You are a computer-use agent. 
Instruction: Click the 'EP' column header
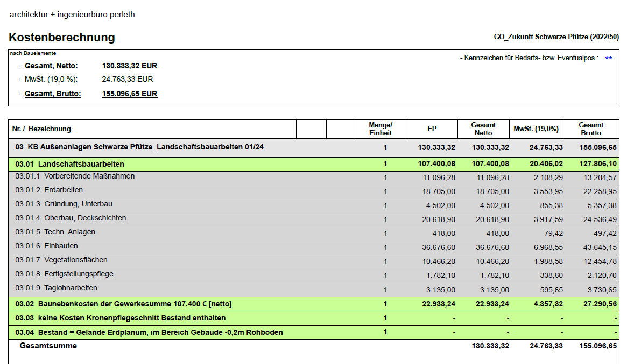432,129
